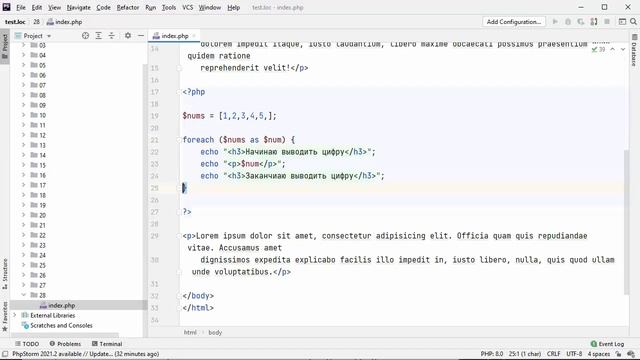Click the Stop square icon in the toolbar
640x360 pixels.
(607, 22)
